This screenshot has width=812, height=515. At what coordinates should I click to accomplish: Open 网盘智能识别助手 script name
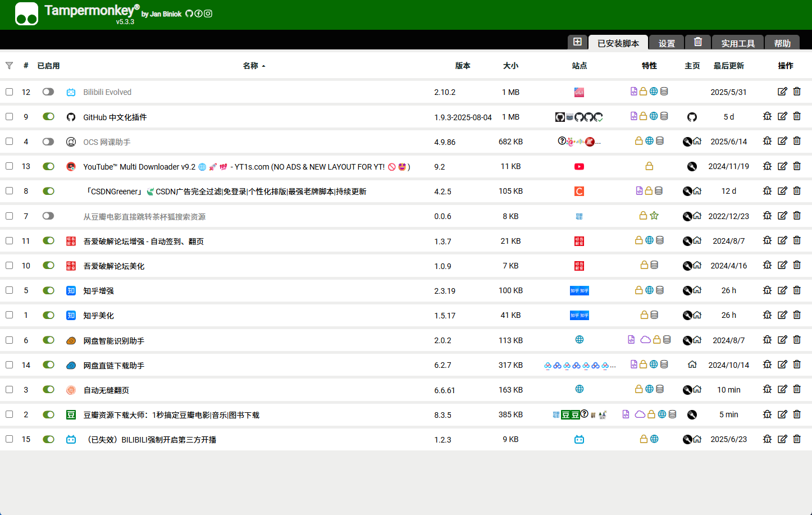[x=114, y=341]
